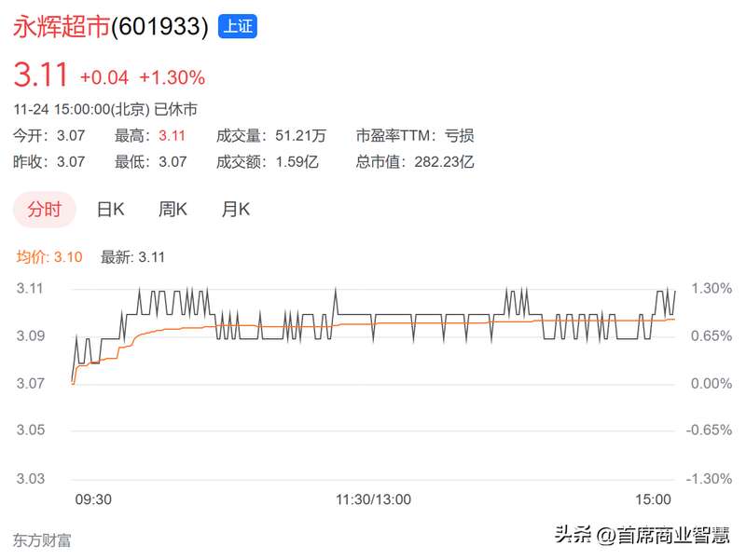Click the -1.30% right axis label
Viewport: 746px width, 560px height.
pos(709,478)
